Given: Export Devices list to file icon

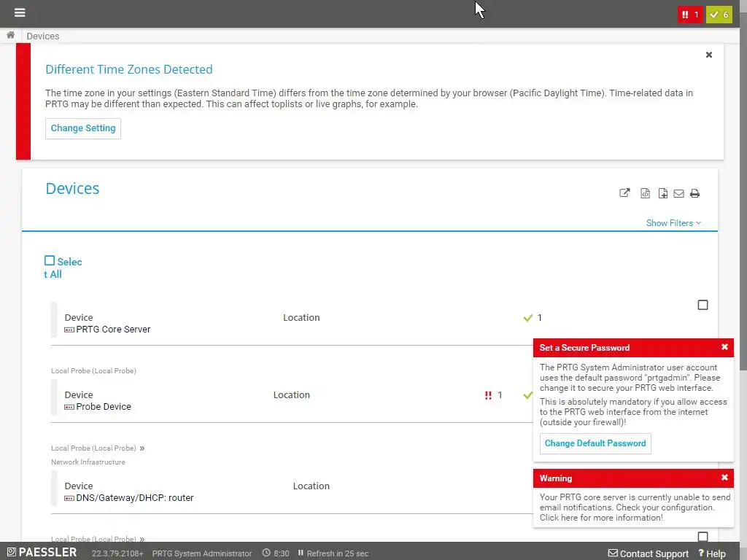Looking at the screenshot, I should point(662,192).
